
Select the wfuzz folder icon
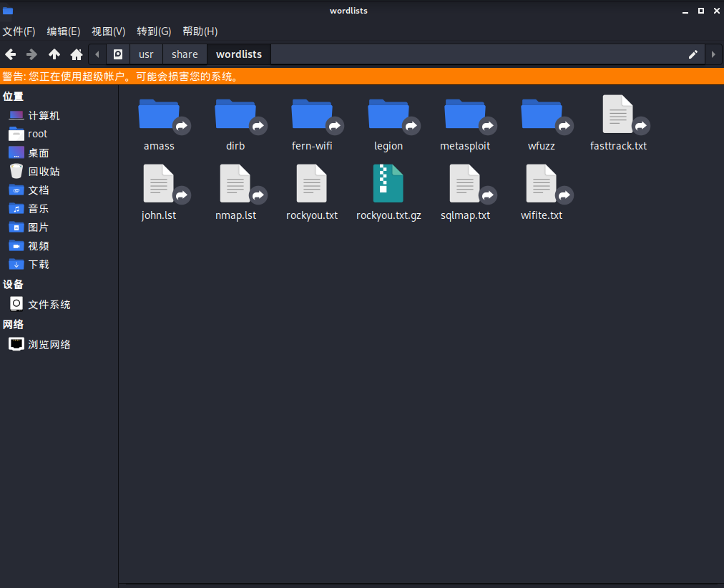point(542,114)
